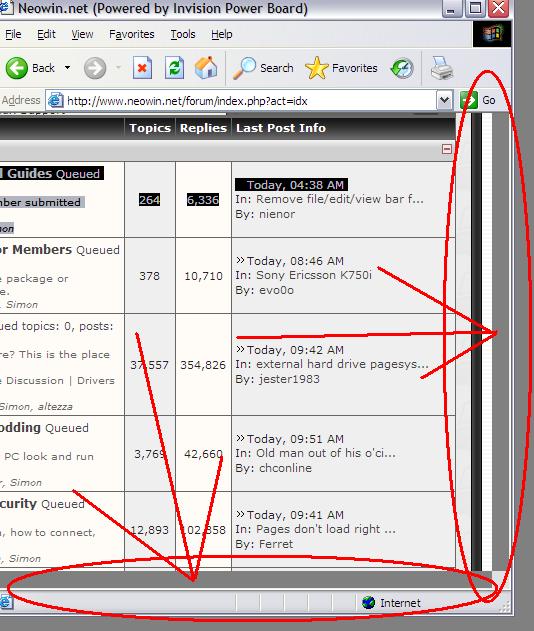Select the topics count 378
This screenshot has height=631, width=534.
[x=149, y=276]
